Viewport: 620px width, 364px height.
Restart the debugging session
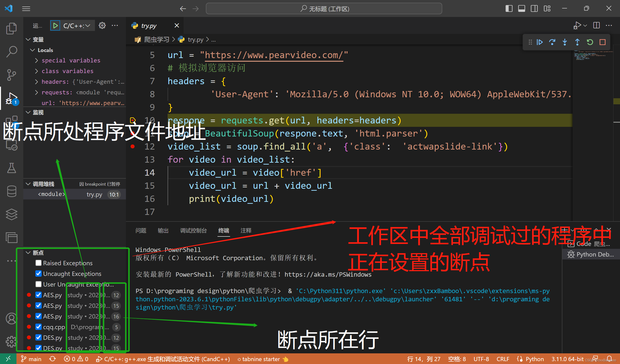click(590, 42)
